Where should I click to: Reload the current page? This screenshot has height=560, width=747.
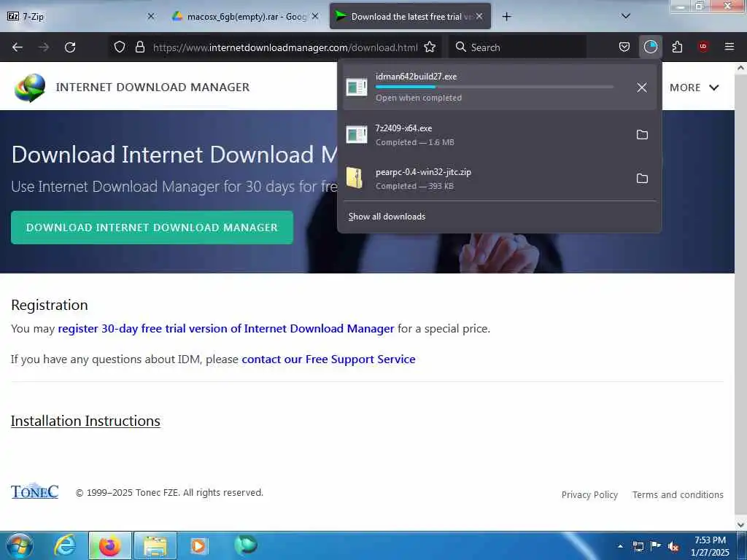(70, 47)
